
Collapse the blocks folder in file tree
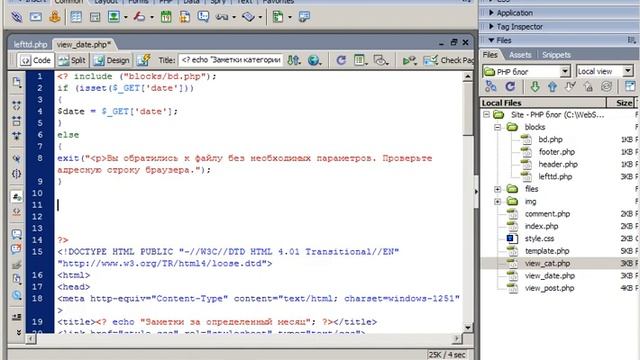[x=497, y=127]
